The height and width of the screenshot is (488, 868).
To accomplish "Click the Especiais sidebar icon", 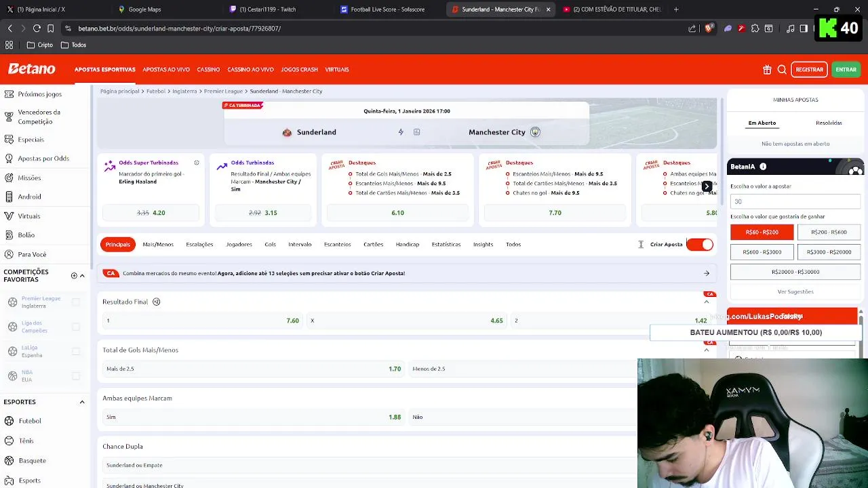I will point(9,140).
